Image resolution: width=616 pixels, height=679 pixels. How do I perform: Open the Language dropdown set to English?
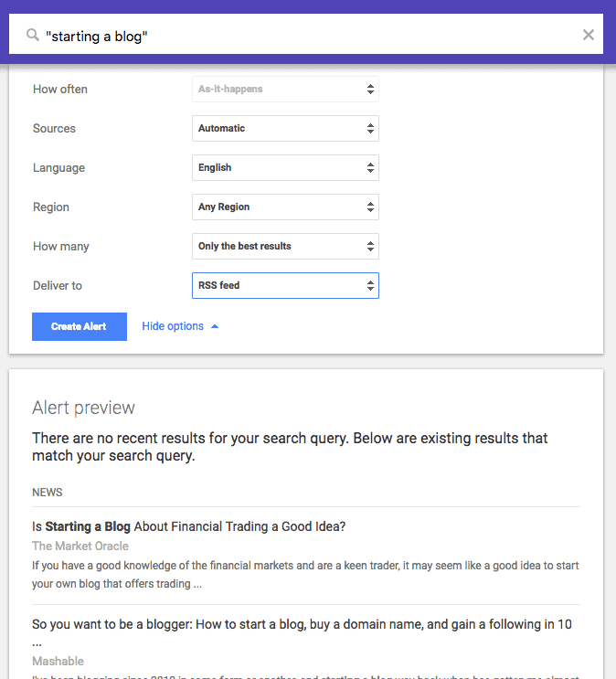pyautogui.click(x=285, y=167)
